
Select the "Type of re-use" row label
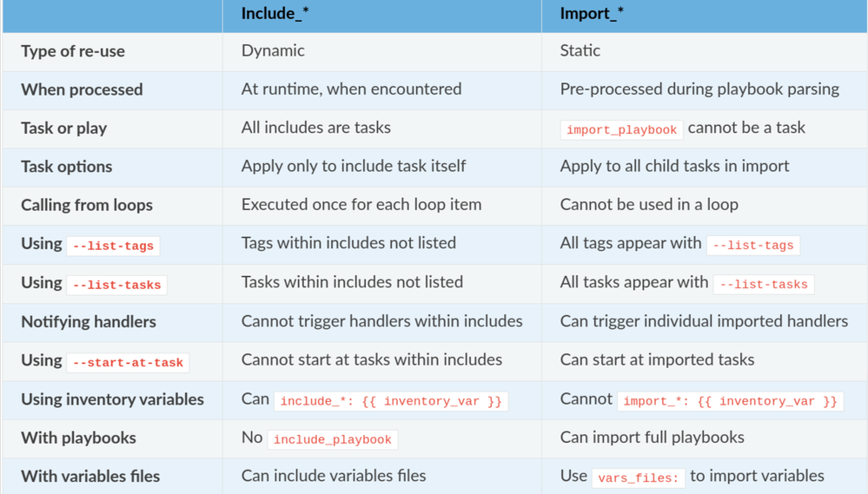(x=73, y=51)
